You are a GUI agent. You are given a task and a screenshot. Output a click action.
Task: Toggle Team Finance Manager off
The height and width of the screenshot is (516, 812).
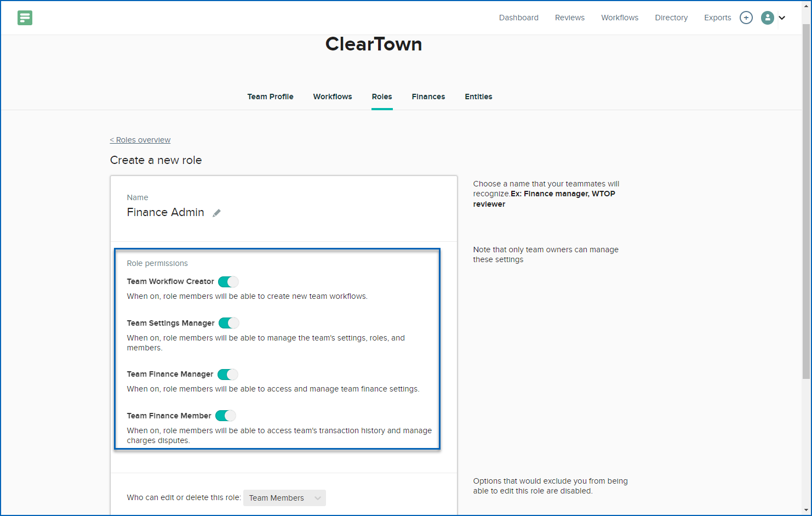(x=228, y=374)
